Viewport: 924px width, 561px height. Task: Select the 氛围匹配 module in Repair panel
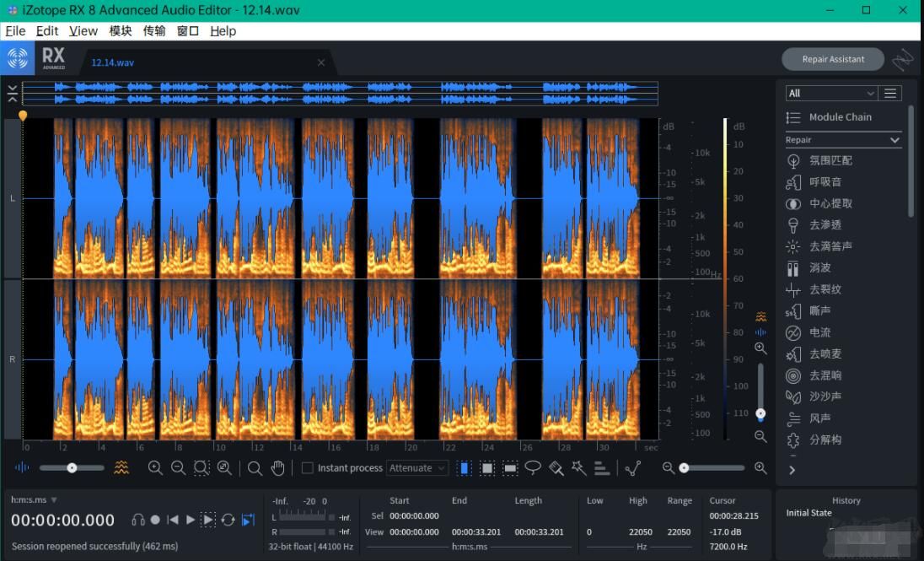click(x=825, y=160)
